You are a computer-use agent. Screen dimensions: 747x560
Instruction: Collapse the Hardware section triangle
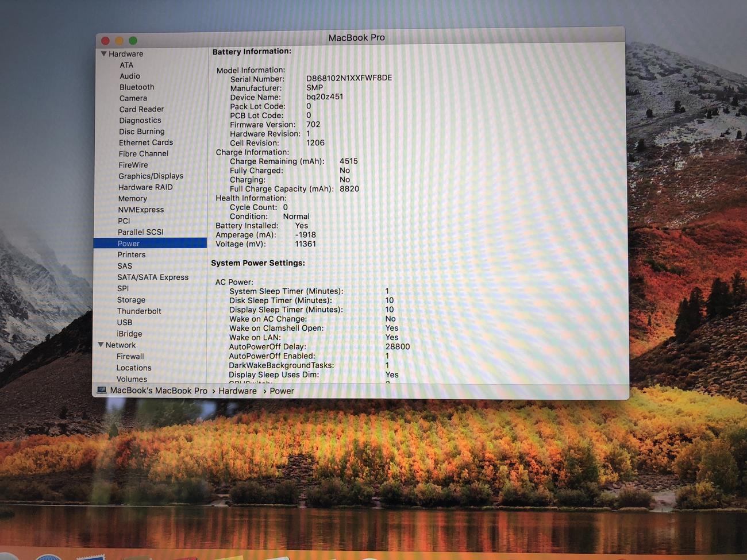[103, 54]
